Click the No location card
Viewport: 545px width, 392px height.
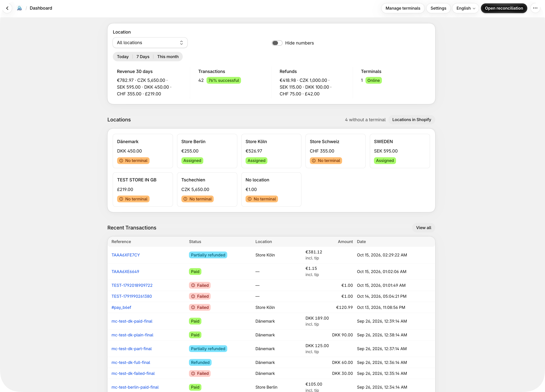point(271,189)
